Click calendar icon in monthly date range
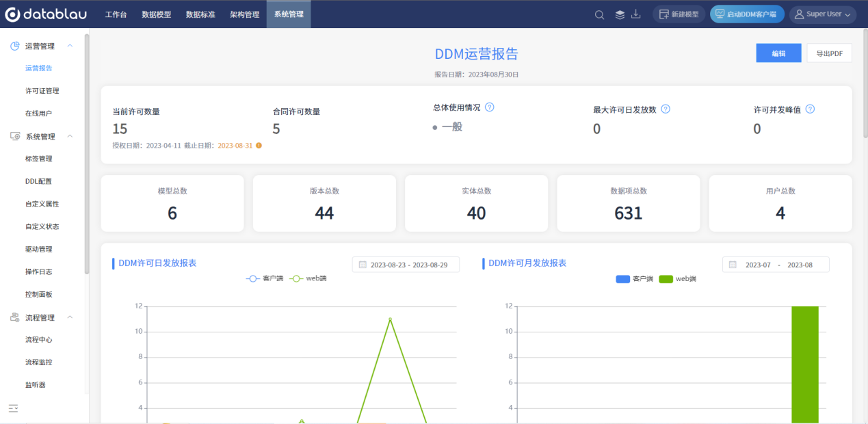The height and width of the screenshot is (424, 868). point(733,265)
